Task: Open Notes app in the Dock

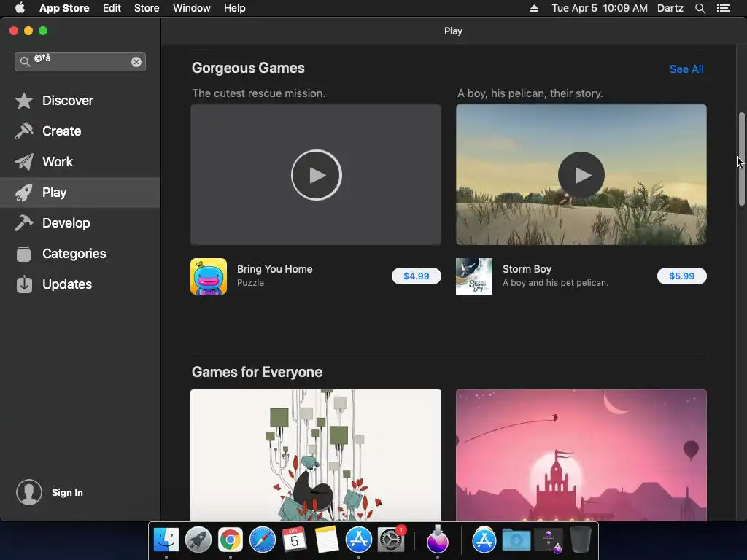Action: click(326, 540)
